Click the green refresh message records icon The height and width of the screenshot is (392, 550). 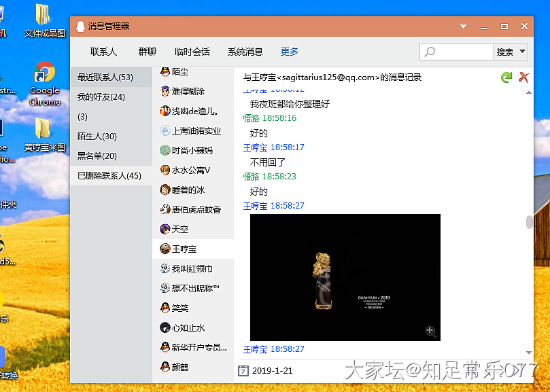(x=506, y=77)
